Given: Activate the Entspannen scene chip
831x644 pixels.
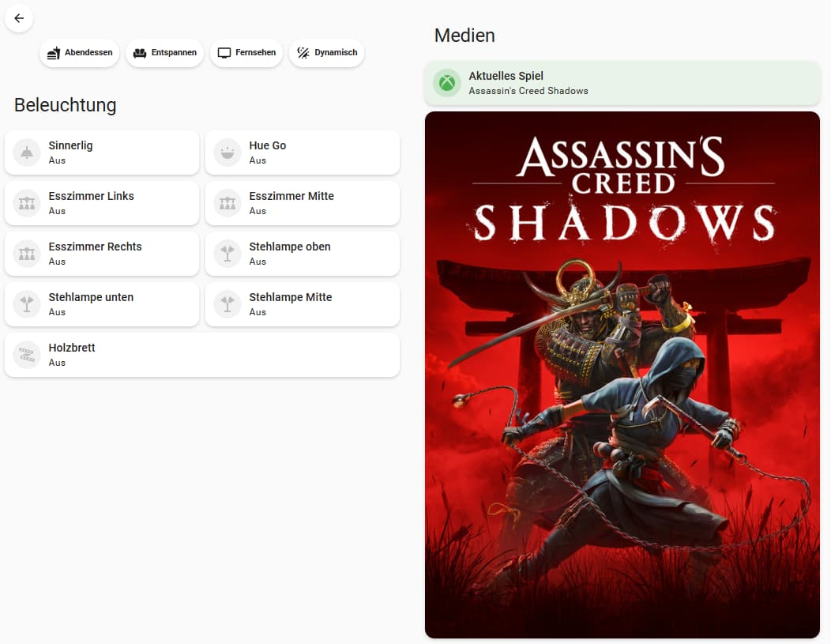Looking at the screenshot, I should [164, 53].
